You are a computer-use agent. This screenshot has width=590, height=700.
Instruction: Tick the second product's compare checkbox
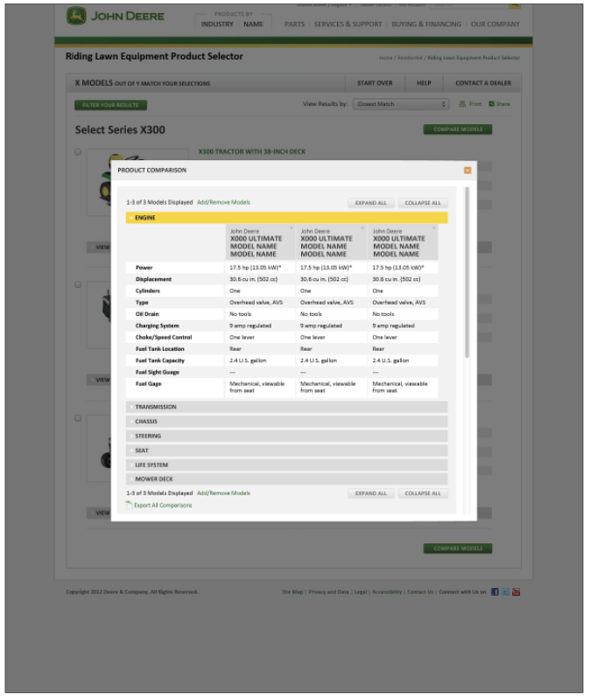tap(78, 284)
